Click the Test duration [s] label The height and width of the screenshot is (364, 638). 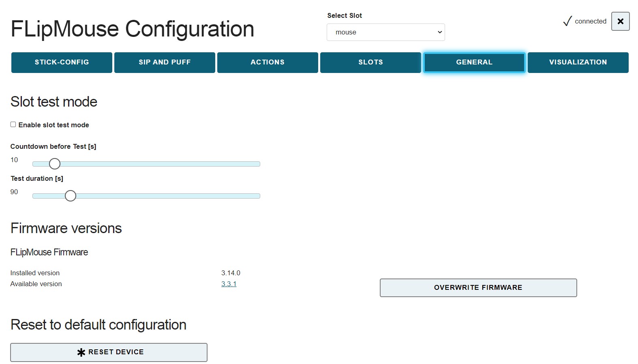(37, 178)
